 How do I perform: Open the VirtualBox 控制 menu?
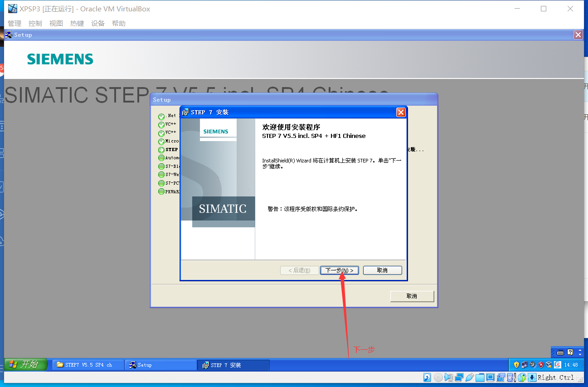[x=35, y=24]
